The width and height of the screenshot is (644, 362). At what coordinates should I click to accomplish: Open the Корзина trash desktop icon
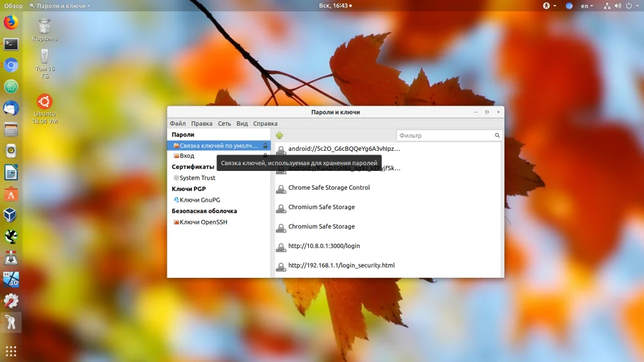(45, 29)
